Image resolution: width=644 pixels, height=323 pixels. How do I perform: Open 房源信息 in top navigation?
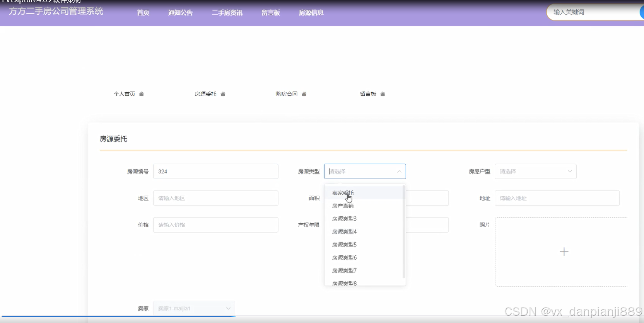point(311,13)
